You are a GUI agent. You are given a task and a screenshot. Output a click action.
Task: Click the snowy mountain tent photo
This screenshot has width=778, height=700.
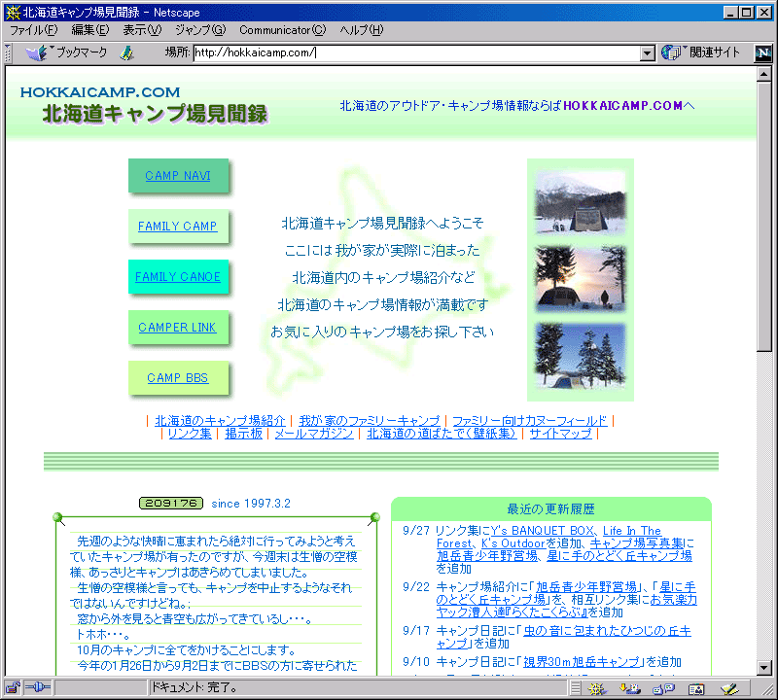tap(580, 202)
